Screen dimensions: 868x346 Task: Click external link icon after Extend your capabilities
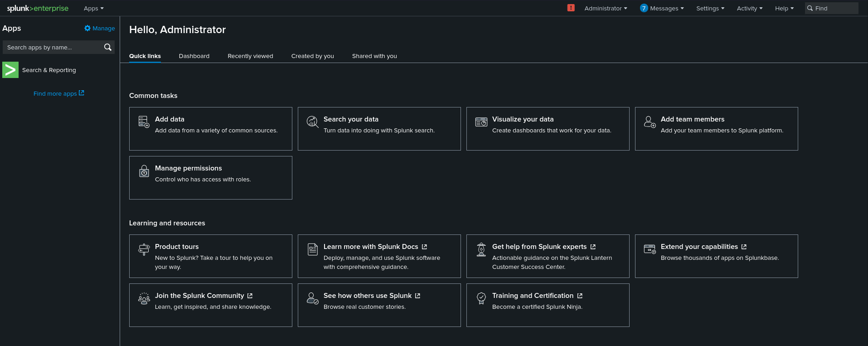(x=744, y=247)
